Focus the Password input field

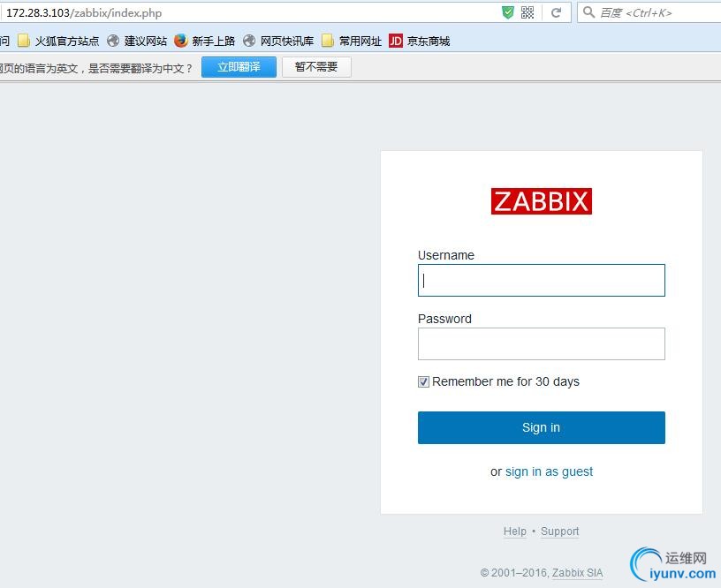click(542, 343)
